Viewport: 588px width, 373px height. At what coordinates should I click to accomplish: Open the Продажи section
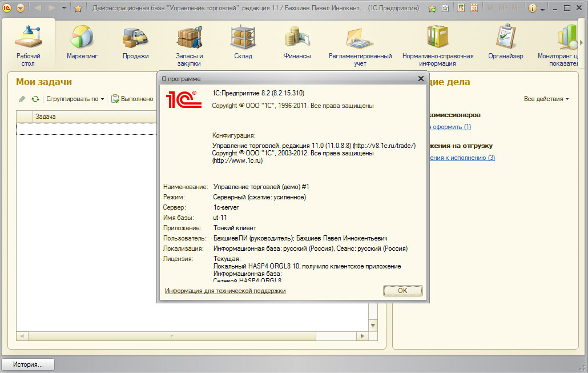click(x=135, y=42)
